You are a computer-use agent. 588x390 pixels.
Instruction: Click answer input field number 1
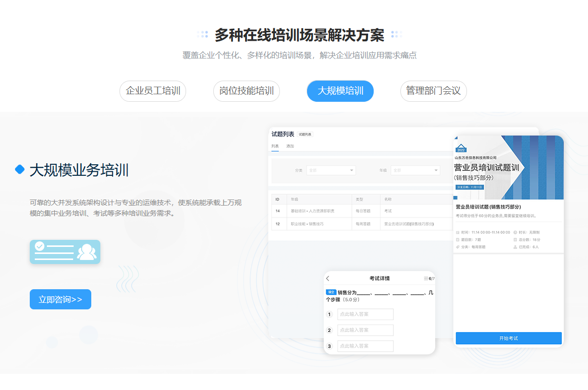(x=365, y=314)
